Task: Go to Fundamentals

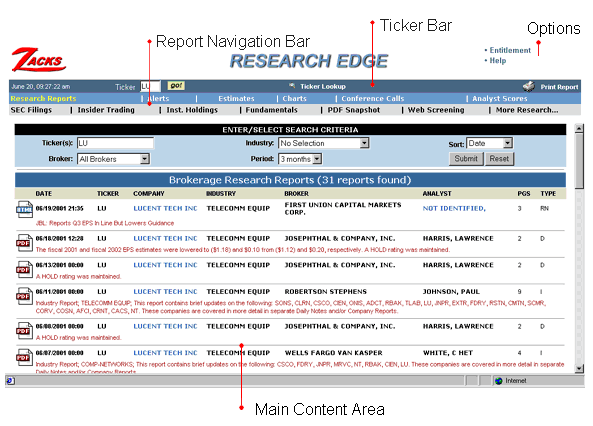Action: coord(272,110)
